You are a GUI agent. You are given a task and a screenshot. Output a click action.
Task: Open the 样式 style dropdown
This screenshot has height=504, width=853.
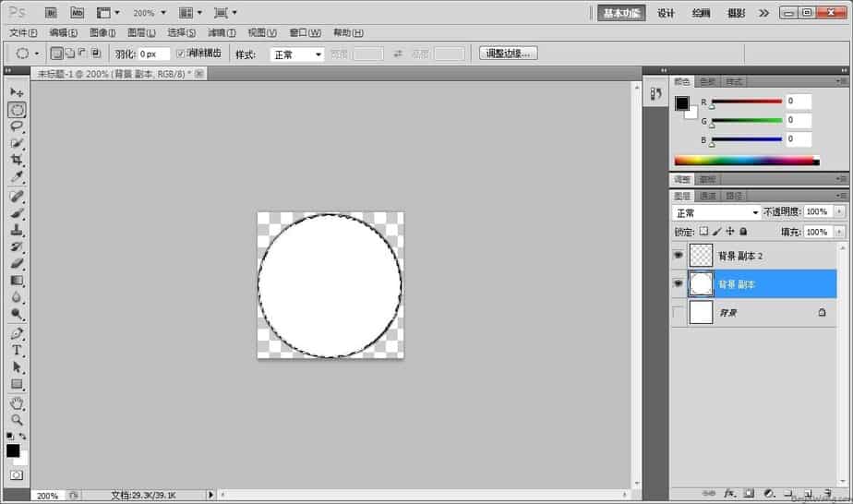(x=296, y=54)
